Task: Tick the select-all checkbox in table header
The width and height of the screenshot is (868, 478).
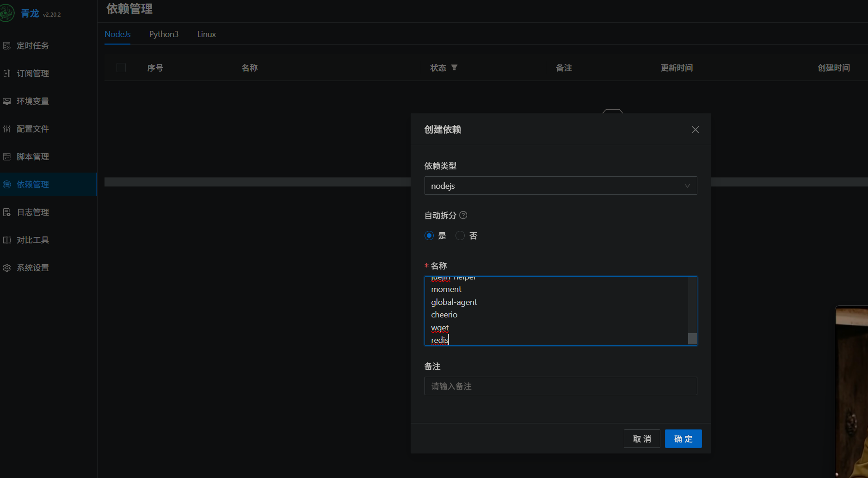Action: pyautogui.click(x=121, y=68)
